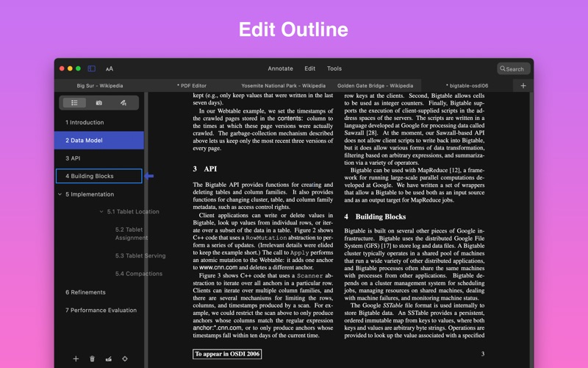Select 7 Performance Evaluation outline entry
This screenshot has height=368, width=588.
pyautogui.click(x=101, y=310)
